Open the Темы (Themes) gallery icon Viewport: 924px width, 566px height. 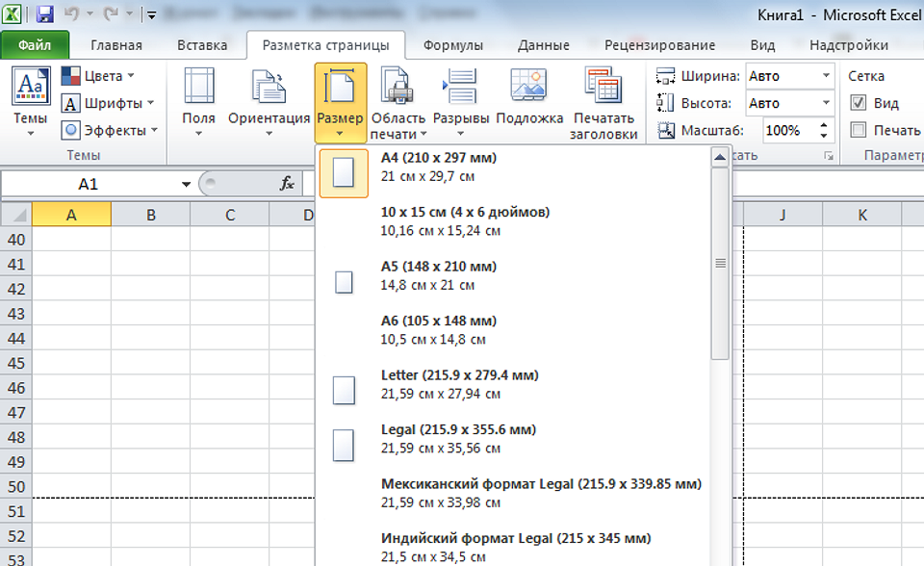[31, 89]
